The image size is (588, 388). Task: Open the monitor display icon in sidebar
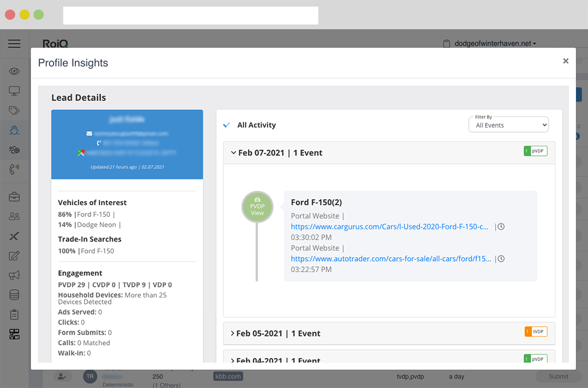(x=14, y=91)
